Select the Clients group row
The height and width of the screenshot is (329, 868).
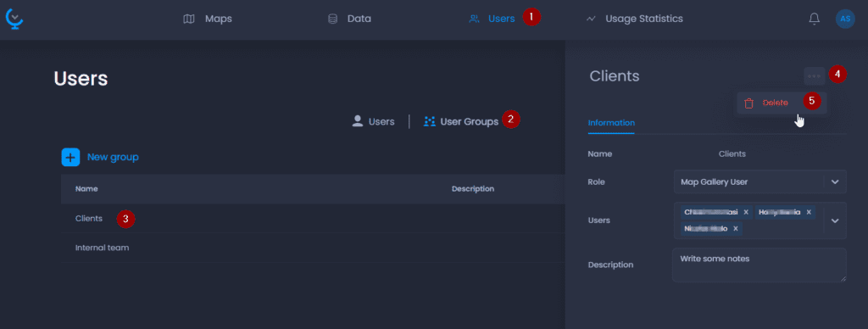[313, 219]
